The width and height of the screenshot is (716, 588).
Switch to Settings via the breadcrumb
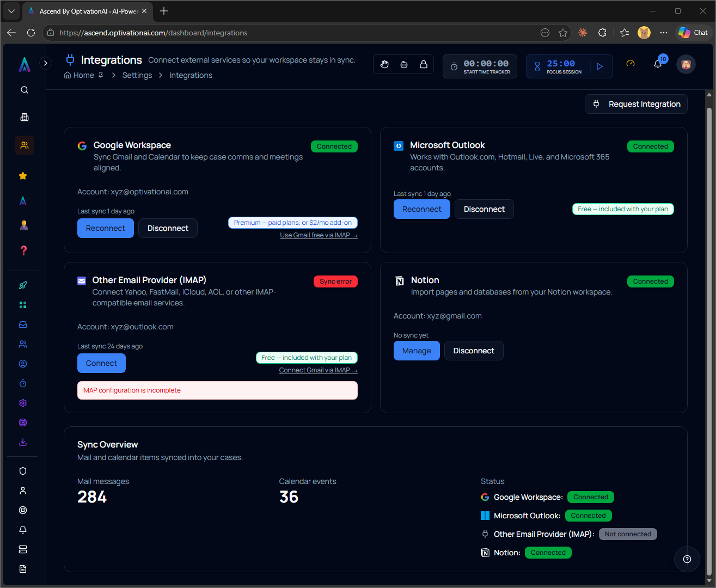[137, 75]
